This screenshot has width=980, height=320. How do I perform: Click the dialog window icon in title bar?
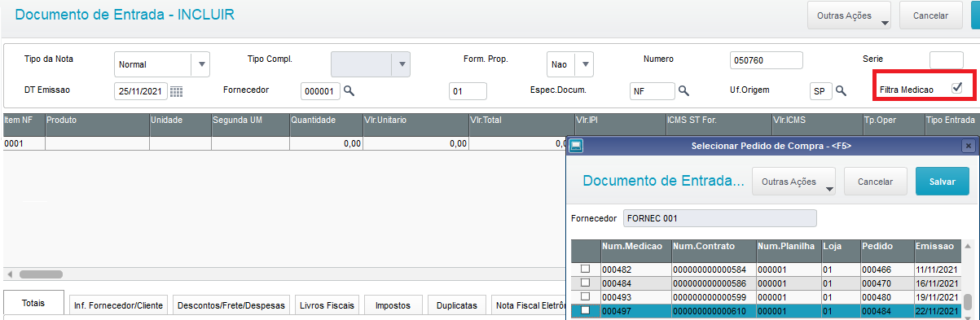coord(576,146)
